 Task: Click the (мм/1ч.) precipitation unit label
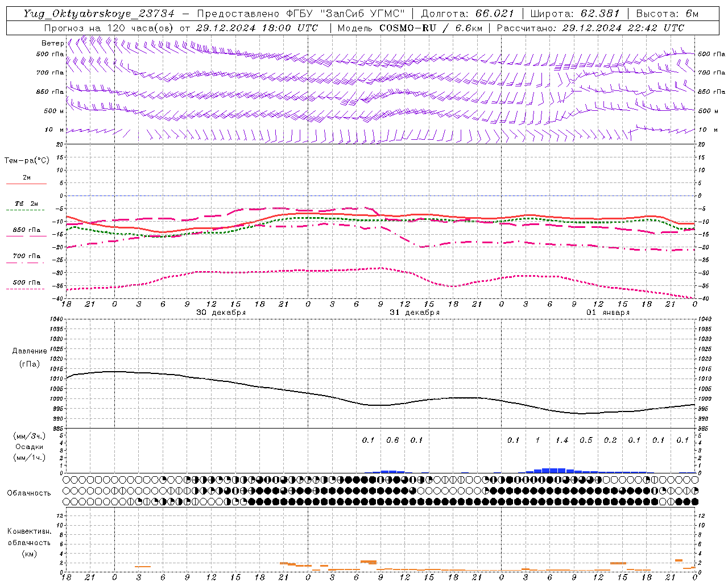pos(30,458)
